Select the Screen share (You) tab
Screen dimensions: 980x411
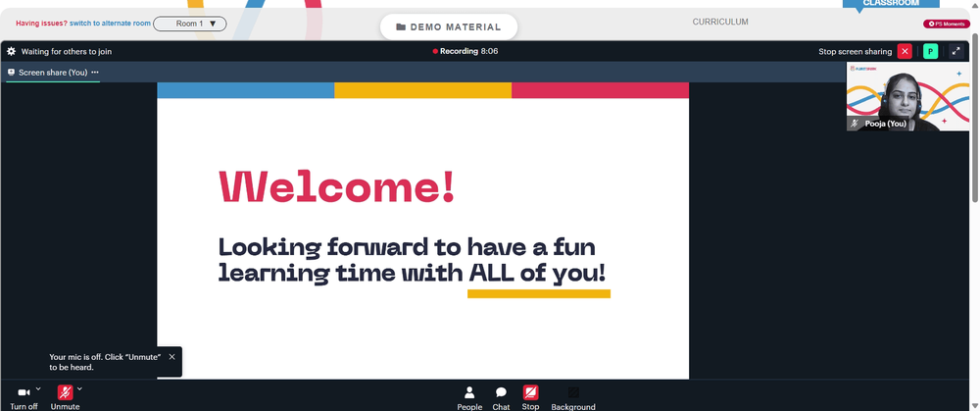pyautogui.click(x=53, y=73)
